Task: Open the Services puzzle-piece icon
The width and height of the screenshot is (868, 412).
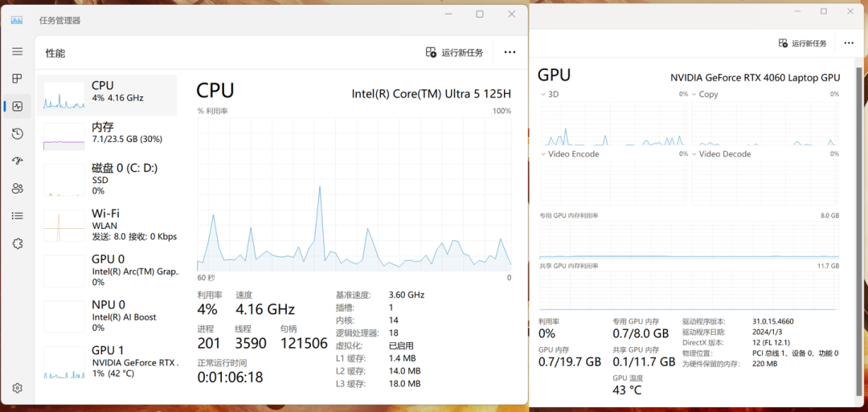Action: click(x=17, y=243)
